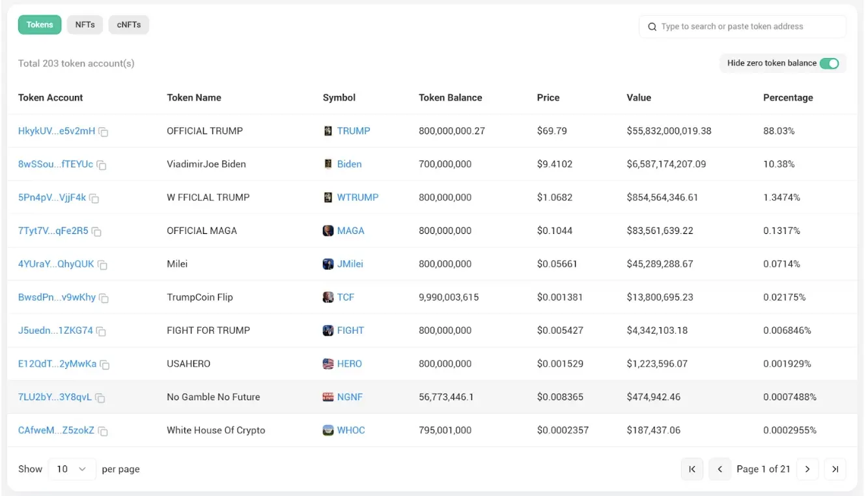Copy the E12QdT...2yMwKa token account address
This screenshot has width=868, height=496.
[x=105, y=364]
